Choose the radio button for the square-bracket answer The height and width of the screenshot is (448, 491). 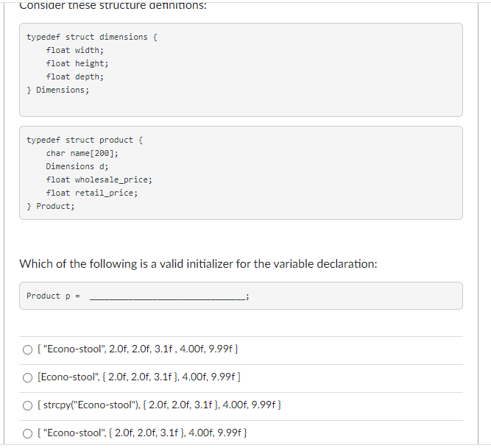click(27, 377)
